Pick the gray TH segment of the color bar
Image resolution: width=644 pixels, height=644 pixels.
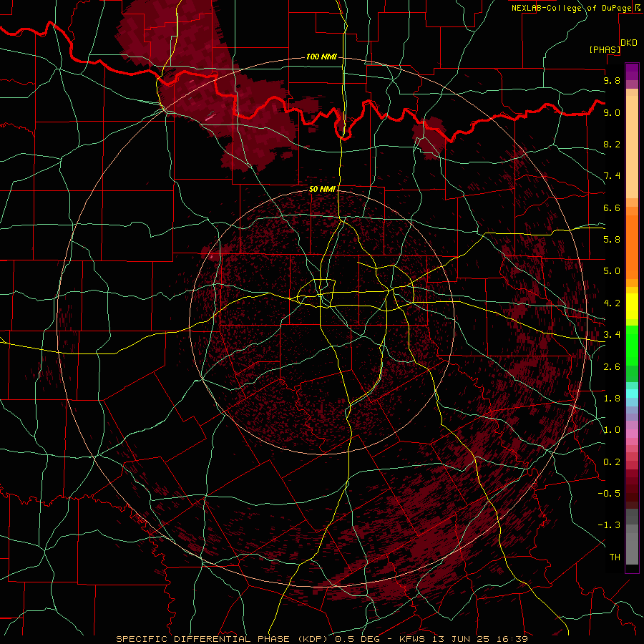pos(632,548)
